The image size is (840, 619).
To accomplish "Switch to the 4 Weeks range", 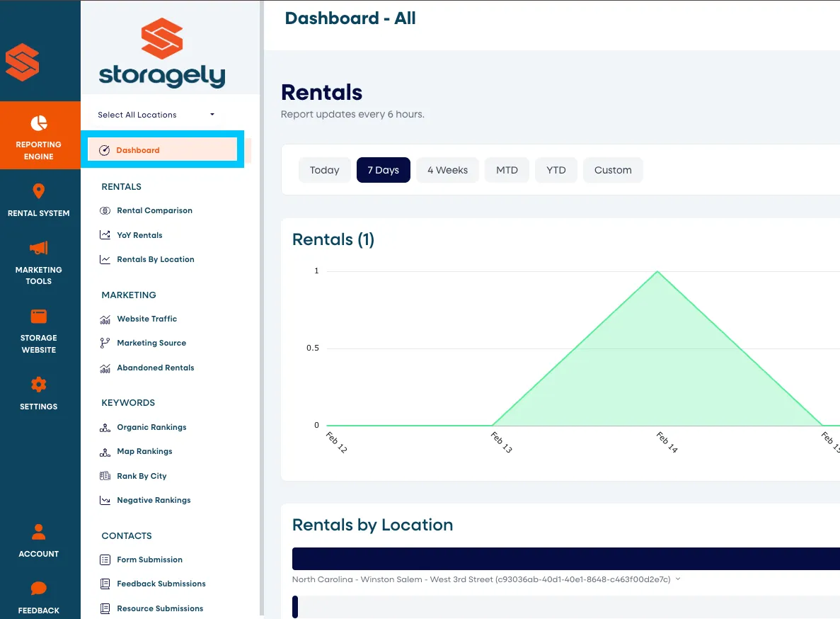I will coord(447,170).
